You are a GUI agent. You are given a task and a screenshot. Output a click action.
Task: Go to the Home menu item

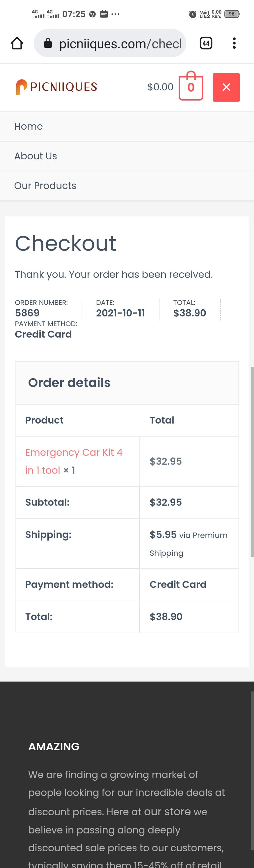click(29, 126)
